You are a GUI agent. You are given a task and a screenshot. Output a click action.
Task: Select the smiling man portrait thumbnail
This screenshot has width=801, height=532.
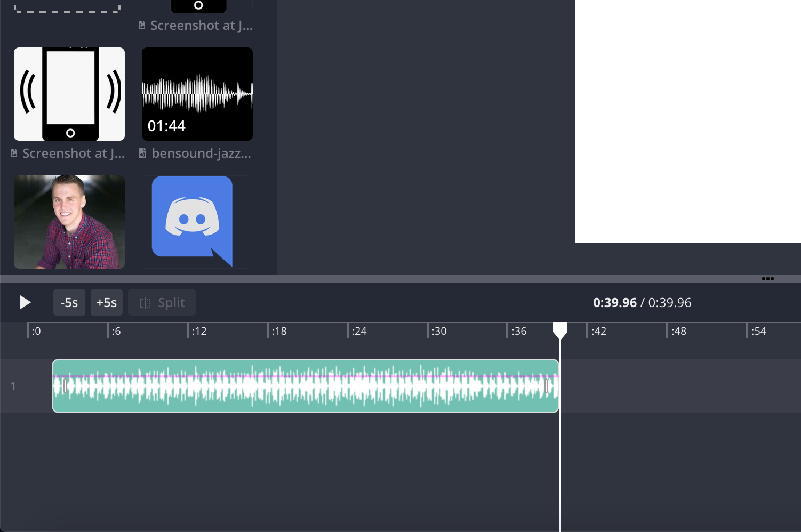pos(69,222)
